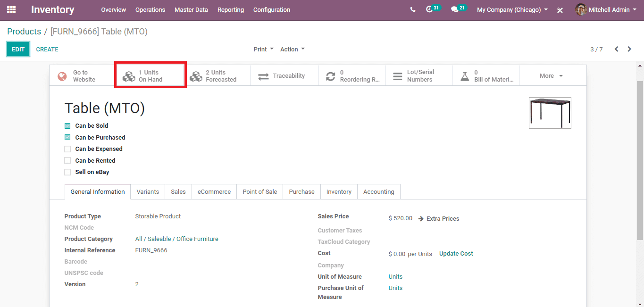This screenshot has height=307, width=644.
Task: Click the Table (MTO) product title
Action: pos(105,108)
